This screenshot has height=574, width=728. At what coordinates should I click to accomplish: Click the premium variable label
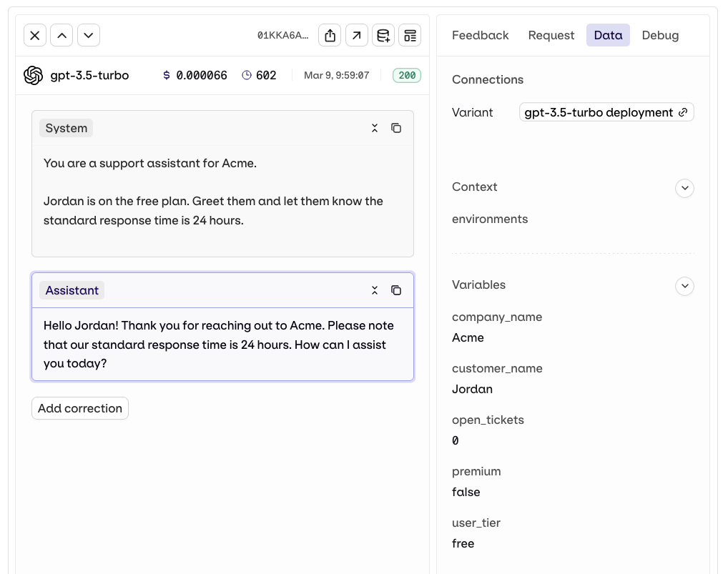[x=476, y=472]
